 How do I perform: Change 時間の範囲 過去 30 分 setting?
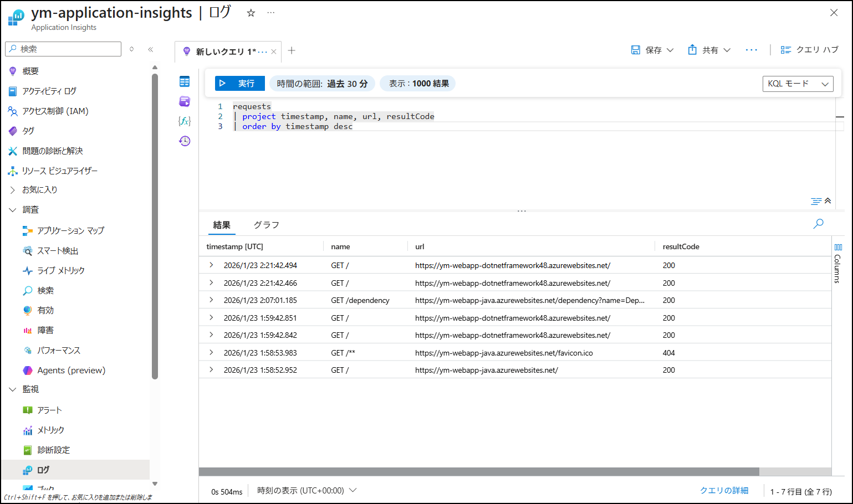click(x=323, y=84)
